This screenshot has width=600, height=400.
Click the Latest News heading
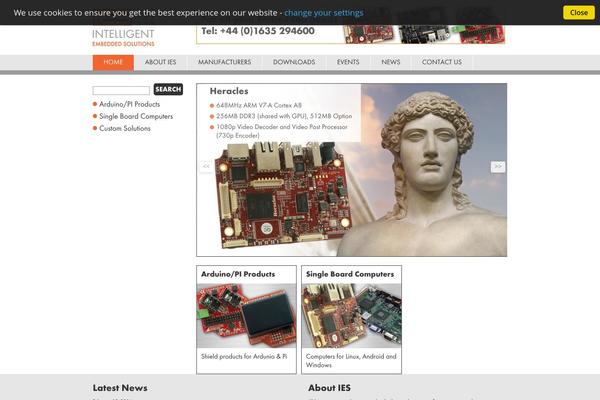[x=120, y=388]
